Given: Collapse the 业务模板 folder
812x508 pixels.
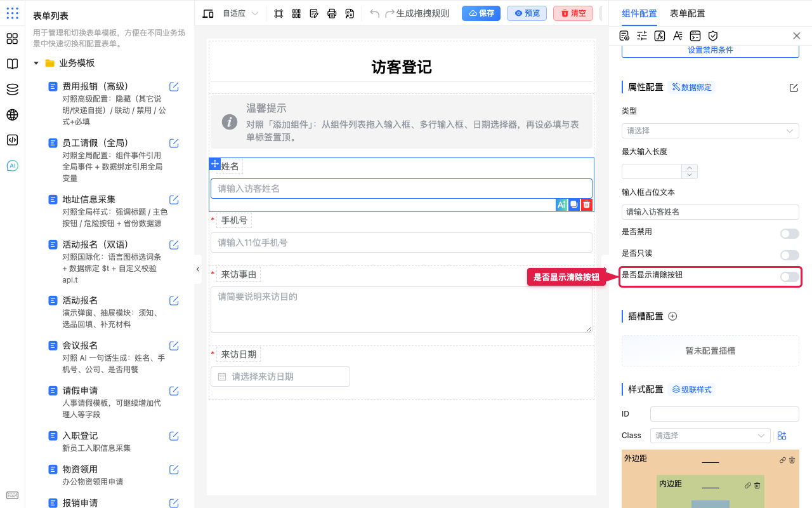Looking at the screenshot, I should point(36,63).
